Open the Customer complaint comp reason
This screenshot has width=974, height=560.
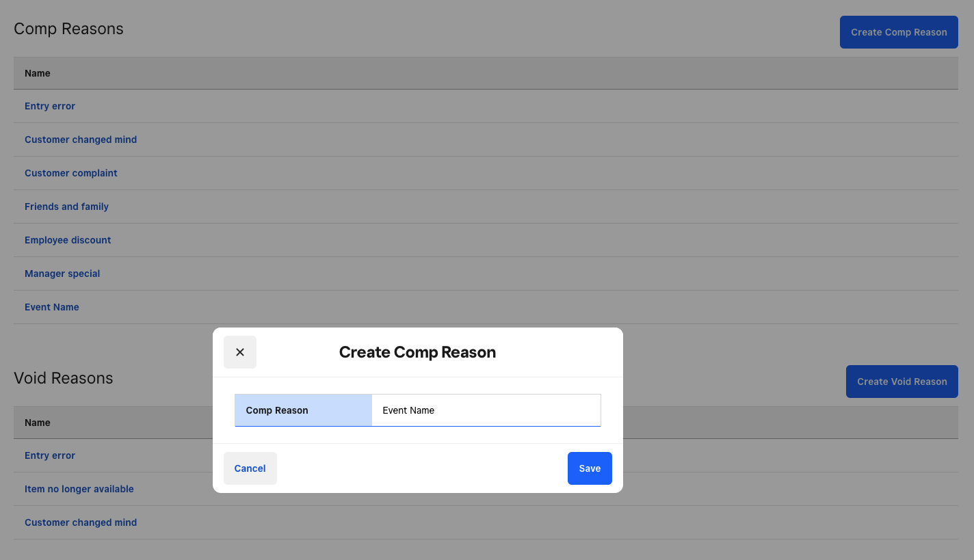[70, 173]
